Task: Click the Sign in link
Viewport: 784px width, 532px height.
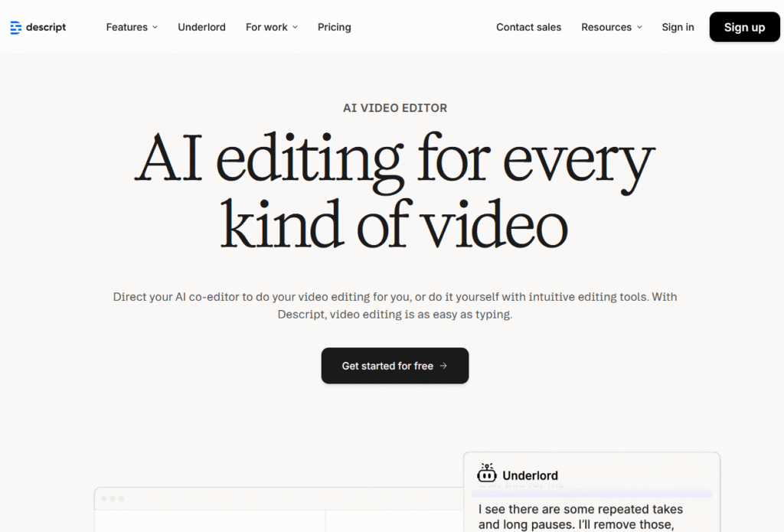Action: click(678, 28)
